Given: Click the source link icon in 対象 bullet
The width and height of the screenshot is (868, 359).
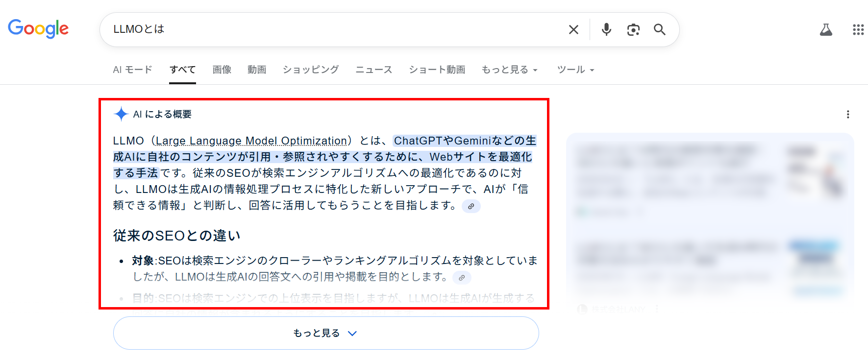Looking at the screenshot, I should (462, 278).
